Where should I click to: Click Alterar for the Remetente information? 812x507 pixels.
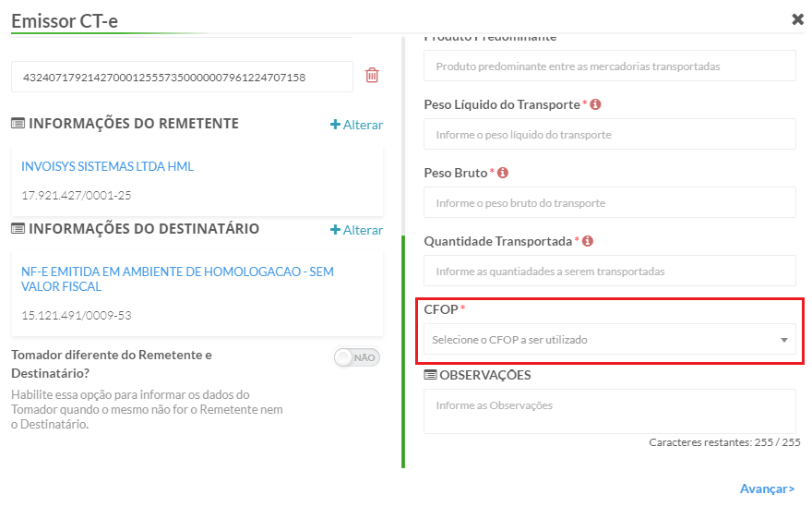tap(357, 125)
